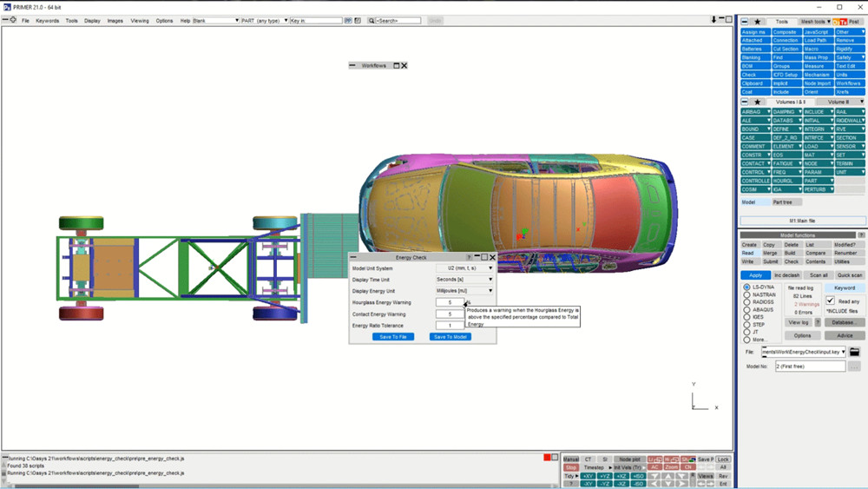The width and height of the screenshot is (868, 489).
Task: Click the red Zoom button
Action: [x=672, y=466]
